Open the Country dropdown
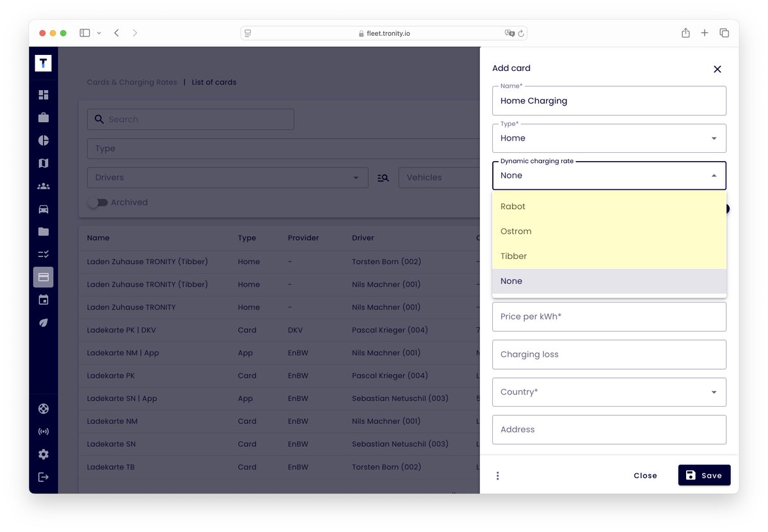Screen dimensions: 768x532 coord(609,392)
